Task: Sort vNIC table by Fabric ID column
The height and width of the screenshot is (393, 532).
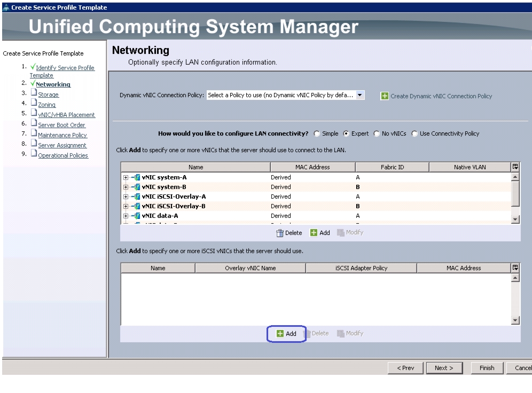Action: [x=392, y=167]
